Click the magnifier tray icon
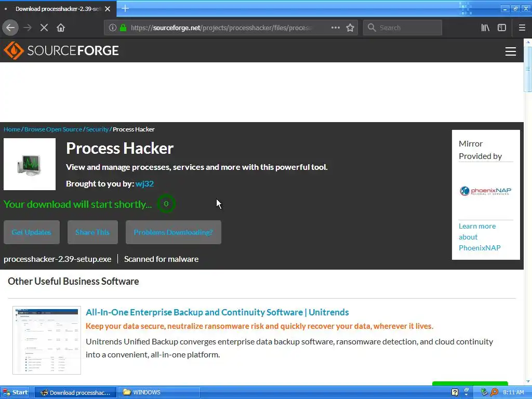 495,393
